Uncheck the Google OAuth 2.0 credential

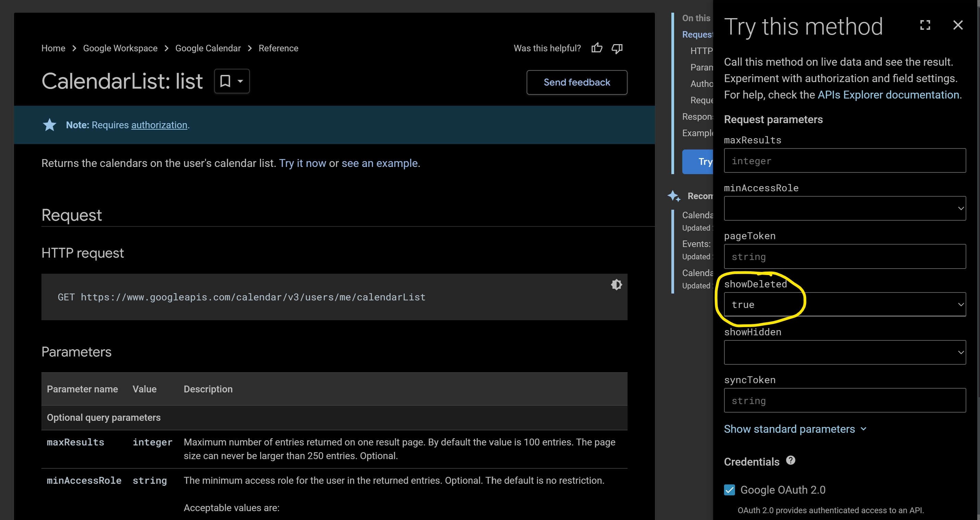tap(729, 490)
